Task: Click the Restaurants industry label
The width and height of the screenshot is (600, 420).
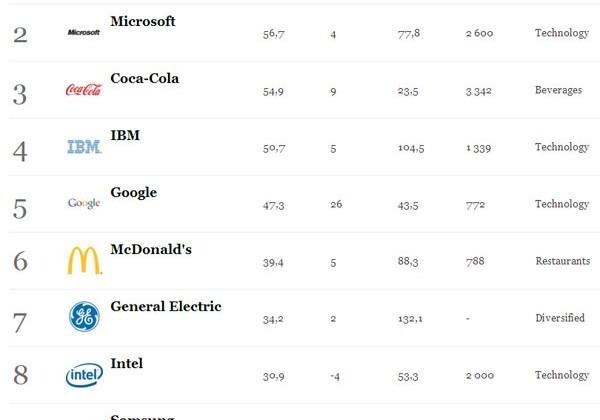Action: [563, 261]
